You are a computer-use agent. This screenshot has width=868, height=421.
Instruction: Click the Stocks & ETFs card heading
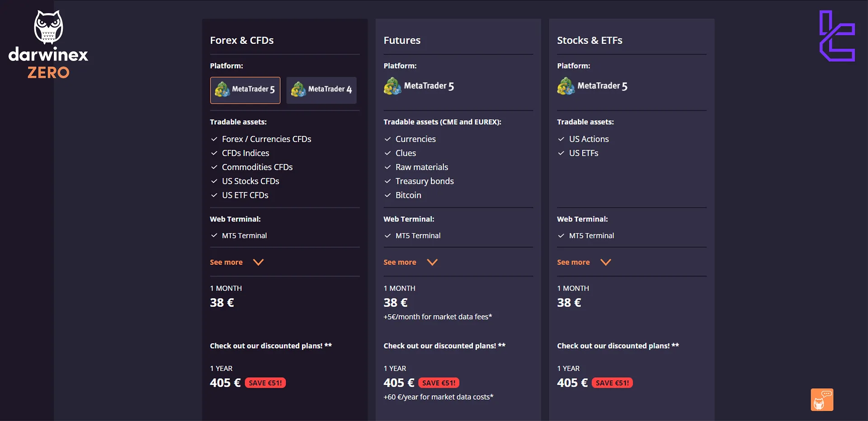pos(590,40)
